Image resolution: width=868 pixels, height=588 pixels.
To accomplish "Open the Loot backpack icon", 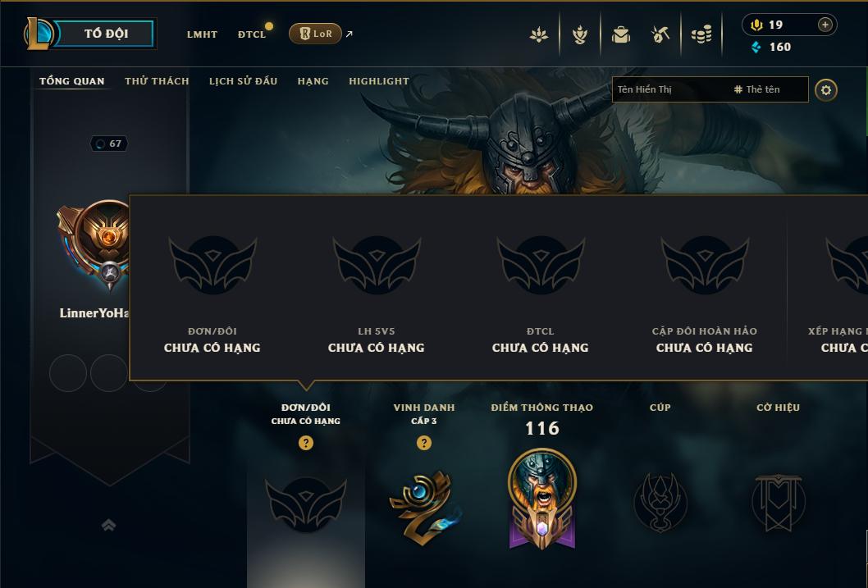I will pyautogui.click(x=620, y=34).
